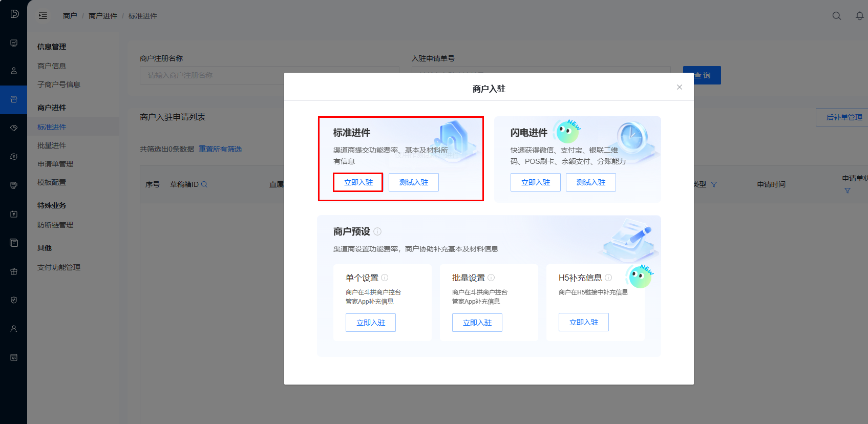This screenshot has width=868, height=424.
Task: Click the 重置所有筛选 link
Action: [220, 149]
